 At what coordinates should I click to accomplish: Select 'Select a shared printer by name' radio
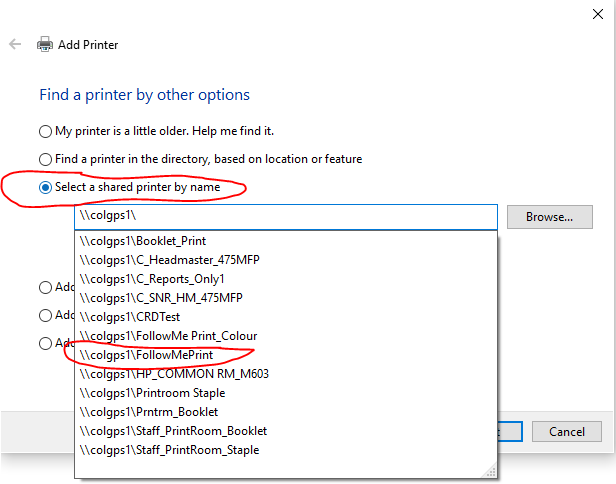point(45,187)
